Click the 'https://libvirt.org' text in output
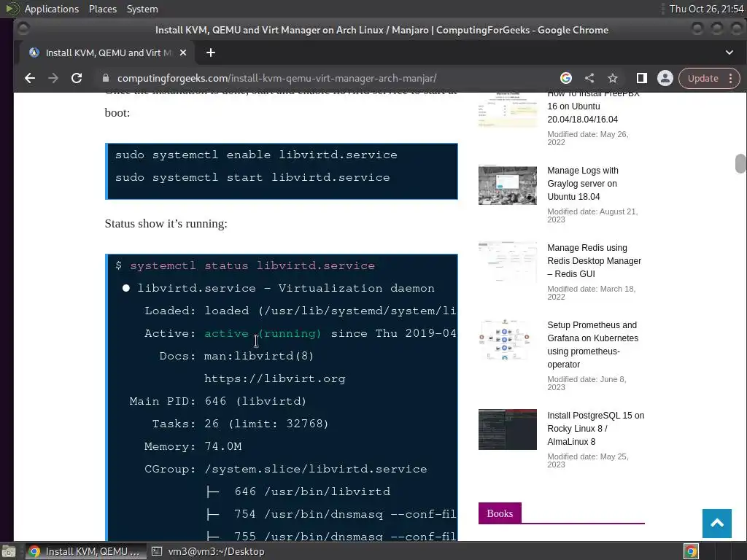Image resolution: width=747 pixels, height=560 pixels. [274, 378]
